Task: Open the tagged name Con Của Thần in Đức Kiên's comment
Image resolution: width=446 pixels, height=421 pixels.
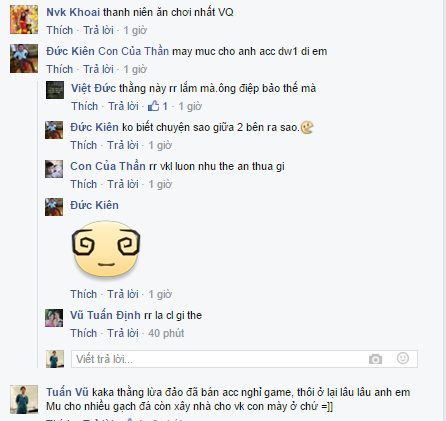Action: tap(133, 51)
